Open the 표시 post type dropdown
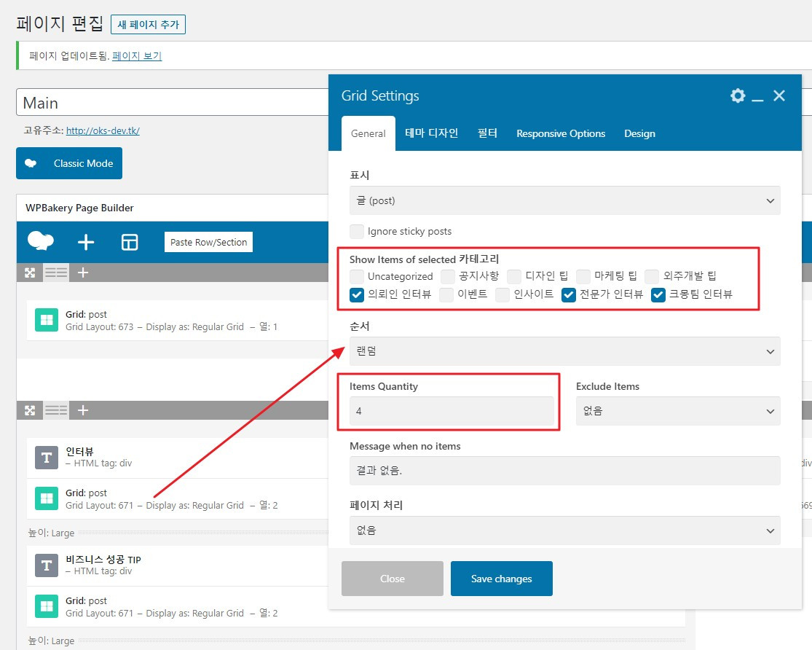This screenshot has height=650, width=812. tap(565, 200)
